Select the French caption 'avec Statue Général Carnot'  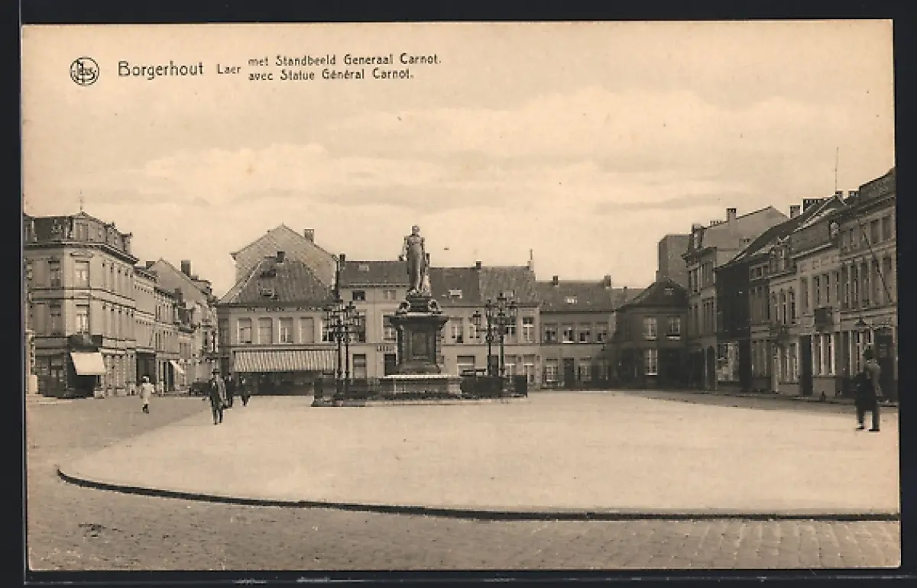point(330,75)
